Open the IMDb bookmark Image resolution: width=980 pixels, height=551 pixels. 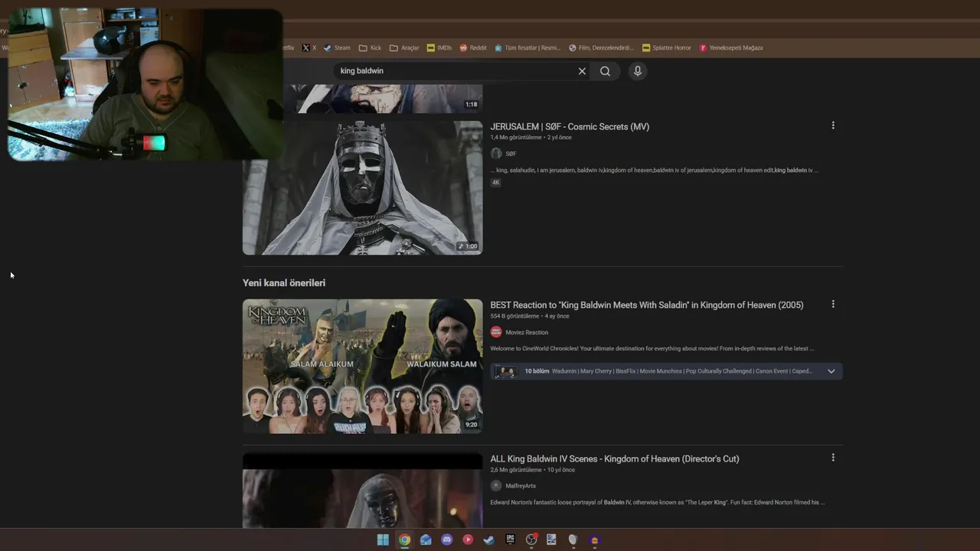(x=439, y=47)
